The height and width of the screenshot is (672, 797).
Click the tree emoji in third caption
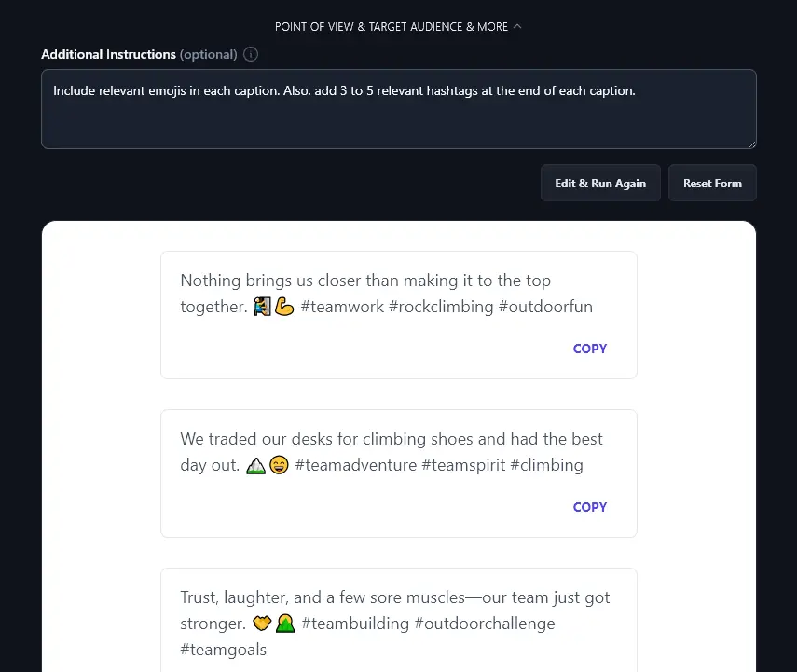pos(283,624)
